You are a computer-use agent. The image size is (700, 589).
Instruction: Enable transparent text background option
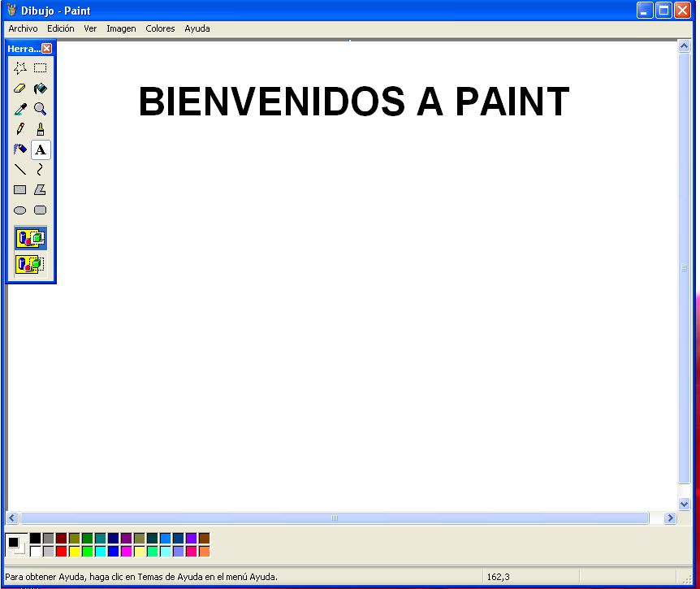[x=30, y=264]
